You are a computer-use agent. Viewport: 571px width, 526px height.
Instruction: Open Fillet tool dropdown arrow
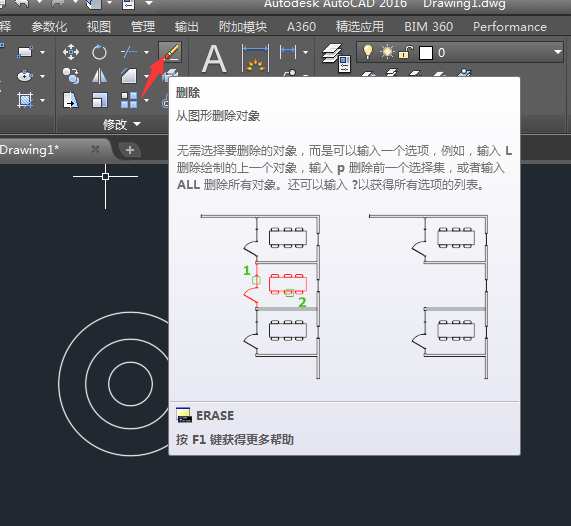tap(146, 76)
